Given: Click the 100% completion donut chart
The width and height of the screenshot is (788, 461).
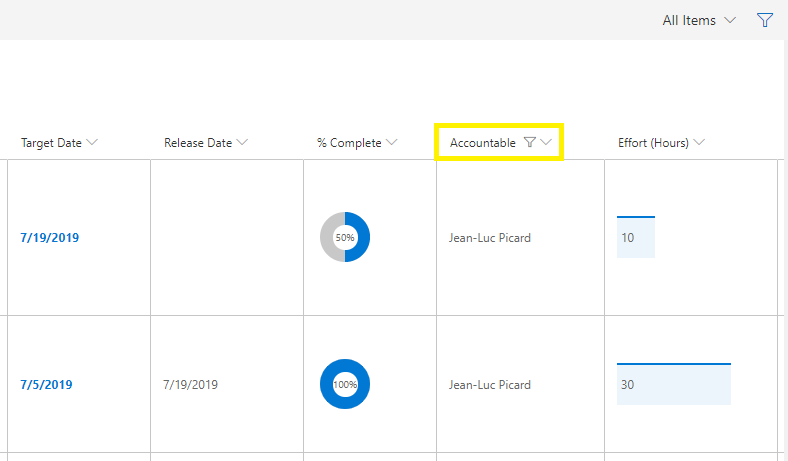Looking at the screenshot, I should [345, 384].
